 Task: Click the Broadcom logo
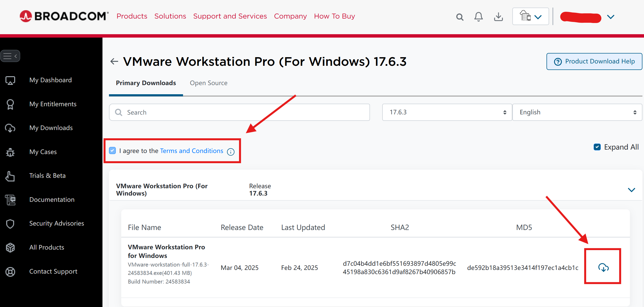coord(64,16)
